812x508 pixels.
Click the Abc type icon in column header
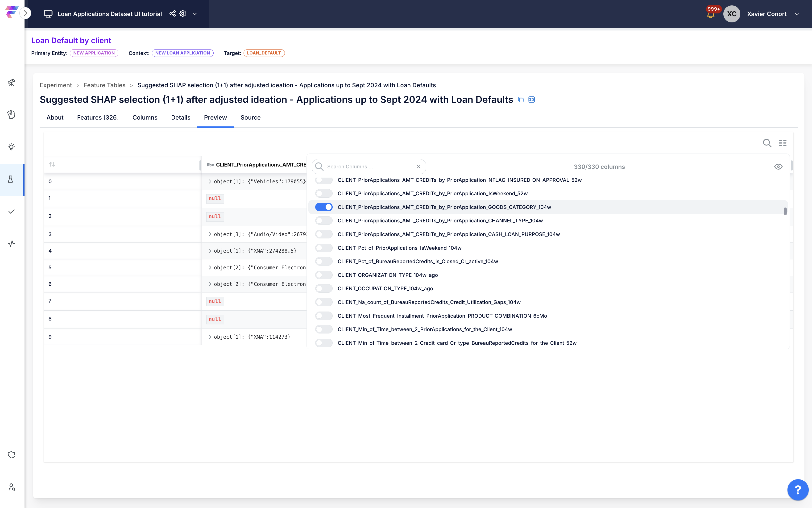click(210, 165)
